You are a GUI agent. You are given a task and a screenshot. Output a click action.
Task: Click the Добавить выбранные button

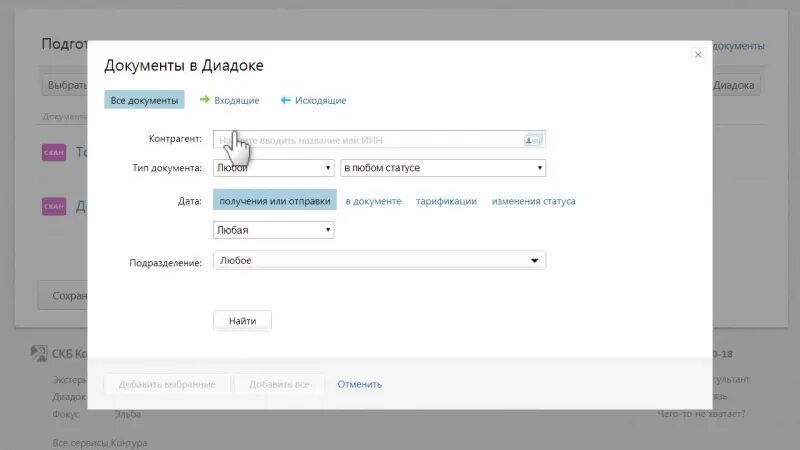click(167, 384)
